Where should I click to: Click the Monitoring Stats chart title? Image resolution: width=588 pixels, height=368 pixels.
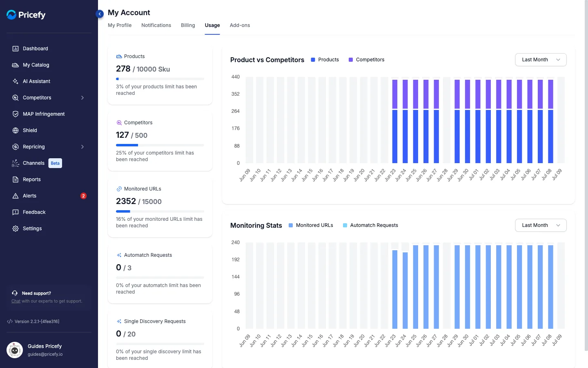(256, 225)
